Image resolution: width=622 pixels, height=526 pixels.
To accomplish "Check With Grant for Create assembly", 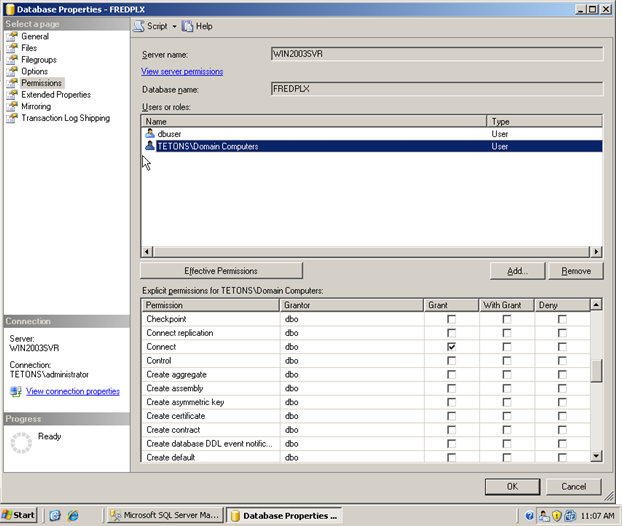I will point(507,388).
